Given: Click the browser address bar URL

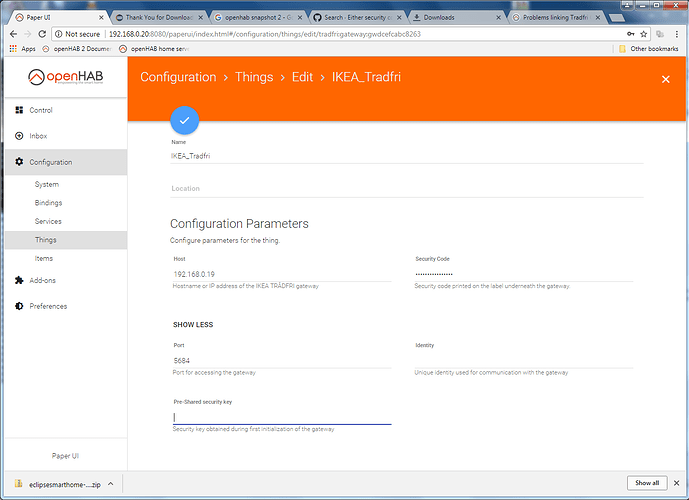Looking at the screenshot, I should [265, 34].
